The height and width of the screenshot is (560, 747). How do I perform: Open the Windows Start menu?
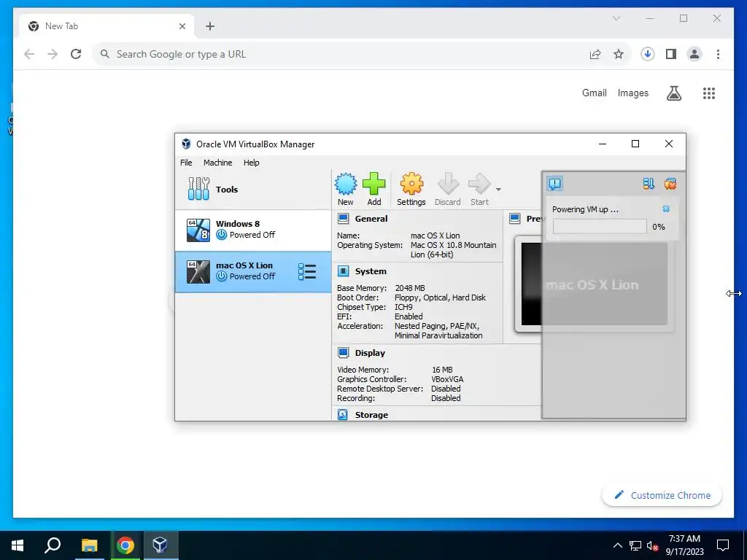(18, 545)
